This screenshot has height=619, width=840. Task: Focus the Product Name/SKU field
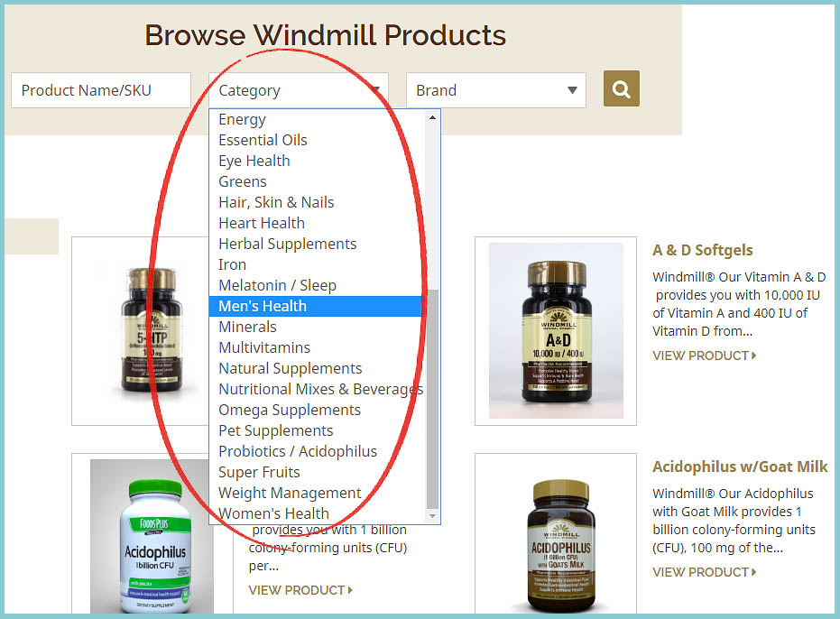tap(101, 90)
